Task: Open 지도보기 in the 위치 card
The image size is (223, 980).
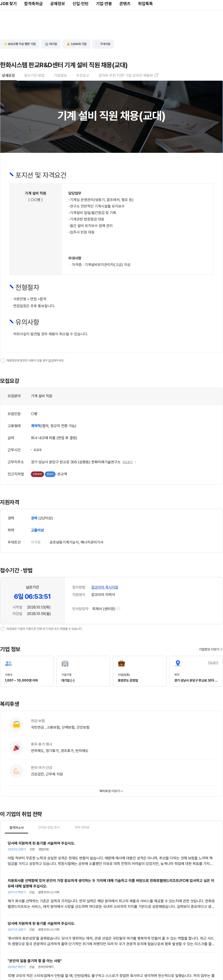Action: point(213,663)
